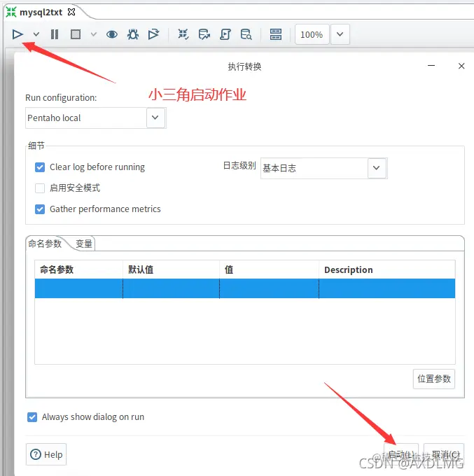
Task: Open the stop options dropdown arrow
Action: coord(94,34)
